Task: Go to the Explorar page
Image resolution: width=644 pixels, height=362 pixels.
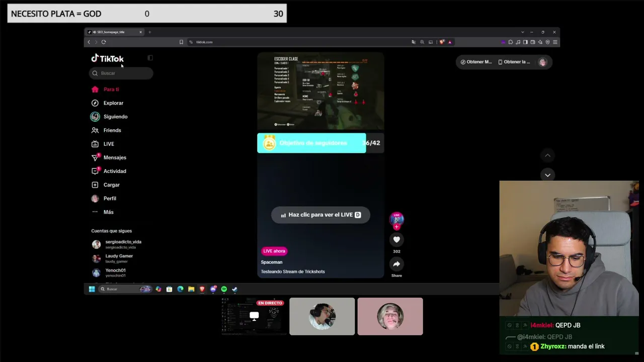Action: point(107,103)
